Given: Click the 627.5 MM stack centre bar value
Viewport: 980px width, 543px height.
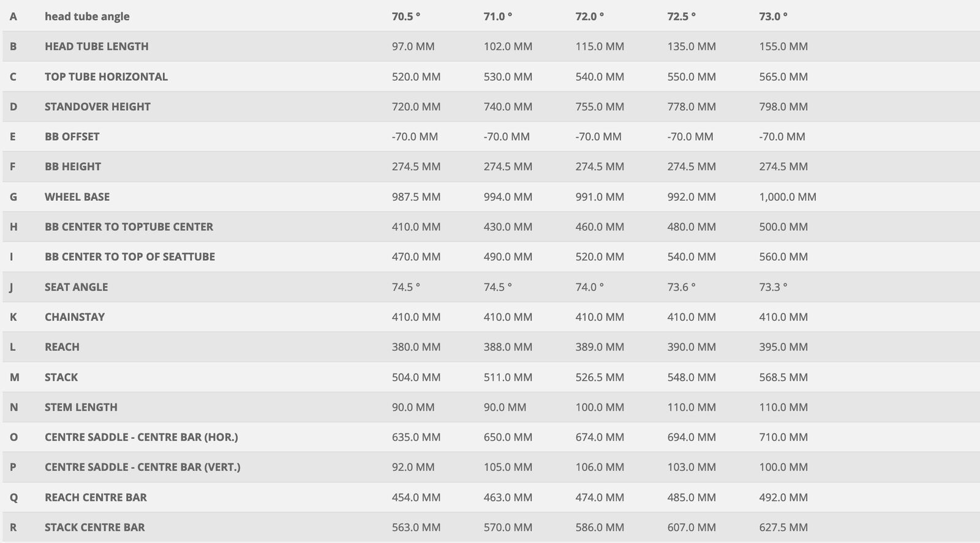Looking at the screenshot, I should [783, 528].
